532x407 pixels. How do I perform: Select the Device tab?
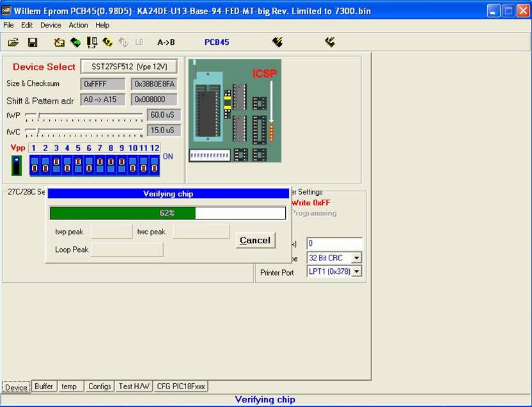16,387
